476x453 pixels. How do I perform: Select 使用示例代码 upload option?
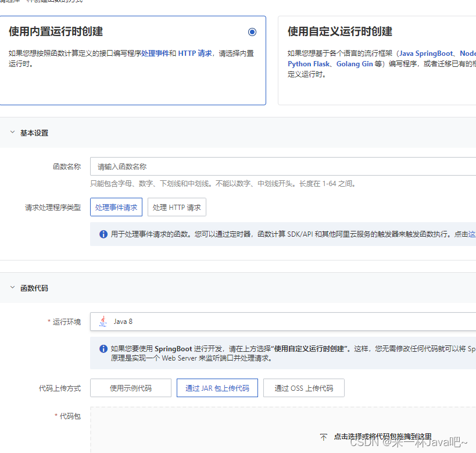130,388
